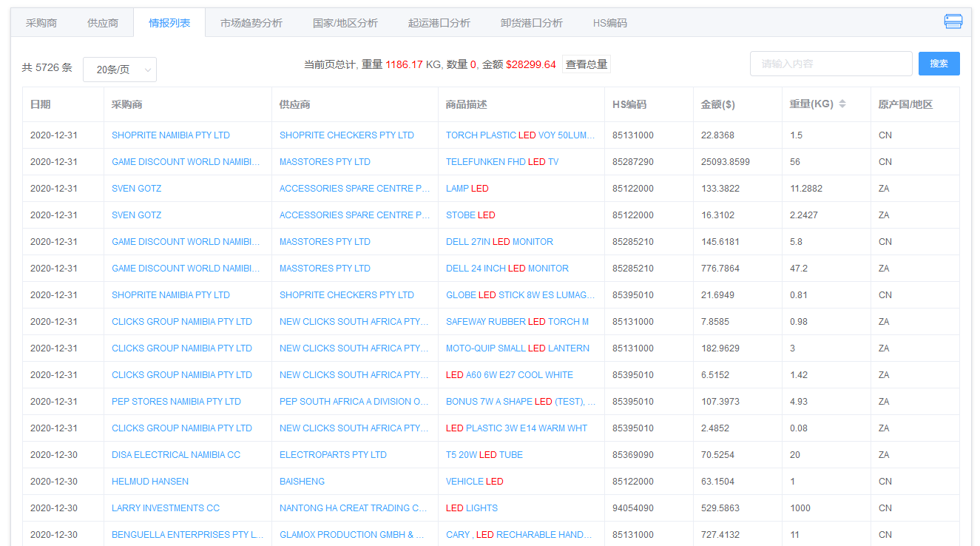The image size is (980, 546).
Task: Open NEW CLICKS SOUTH AFRICA in the MOTO-QUIP row
Action: click(354, 348)
